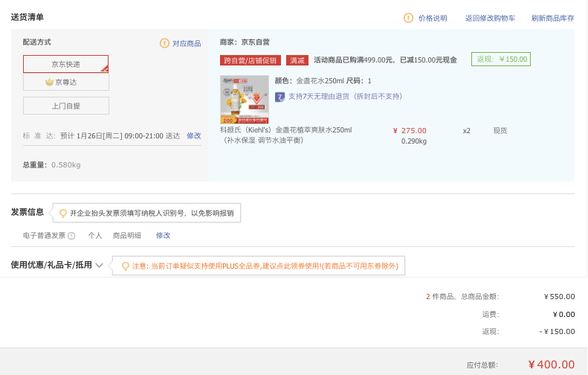
Task: Click item weight 0.290kg
Action: [x=414, y=141]
